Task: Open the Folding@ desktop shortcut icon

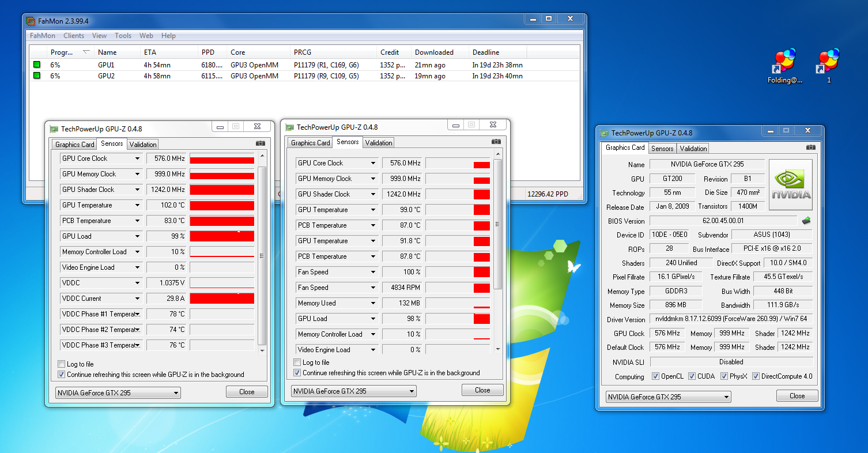Action: [785, 61]
